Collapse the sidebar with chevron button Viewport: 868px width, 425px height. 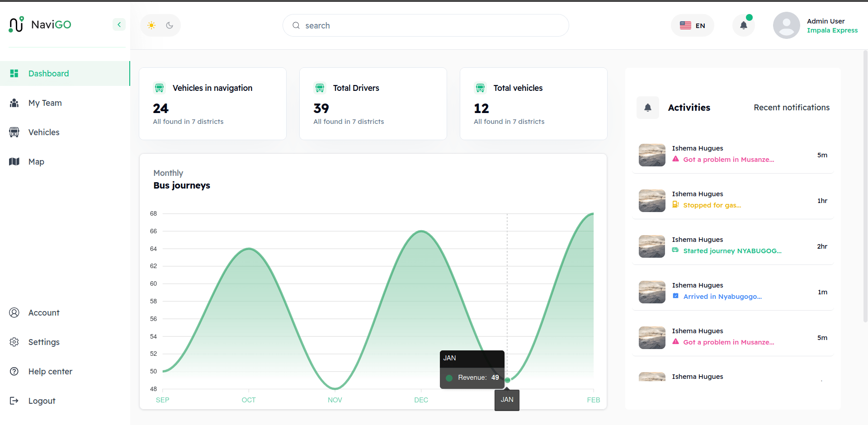pos(119,24)
